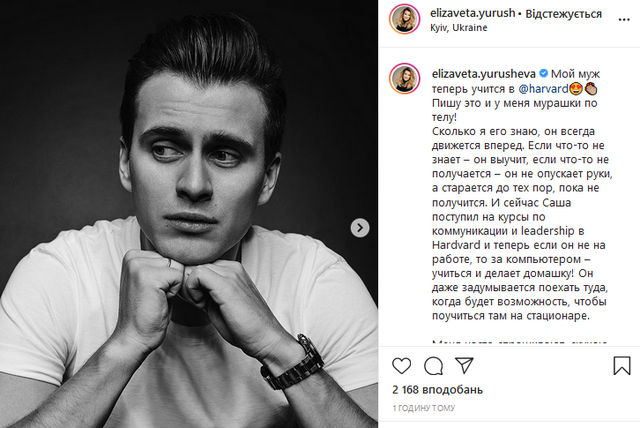Click the blue verified badge next to elizaveta.yurusheva

coord(543,73)
